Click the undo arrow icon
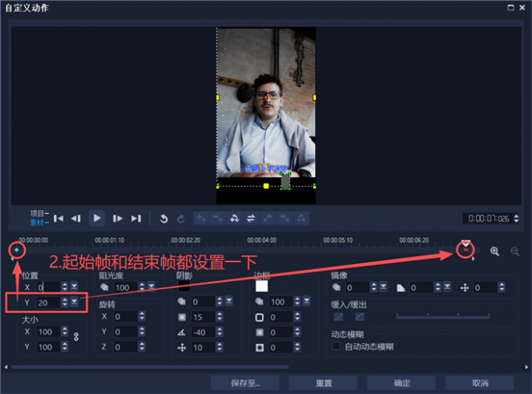 click(x=164, y=219)
